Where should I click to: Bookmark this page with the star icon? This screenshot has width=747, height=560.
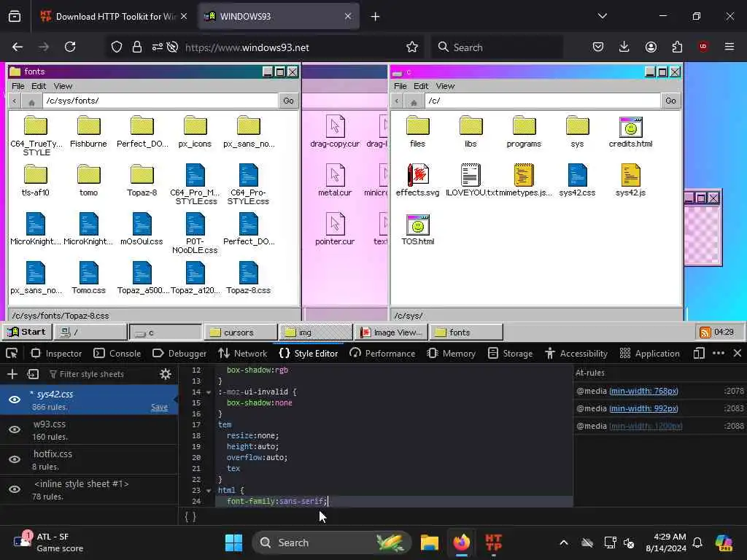[x=412, y=47]
